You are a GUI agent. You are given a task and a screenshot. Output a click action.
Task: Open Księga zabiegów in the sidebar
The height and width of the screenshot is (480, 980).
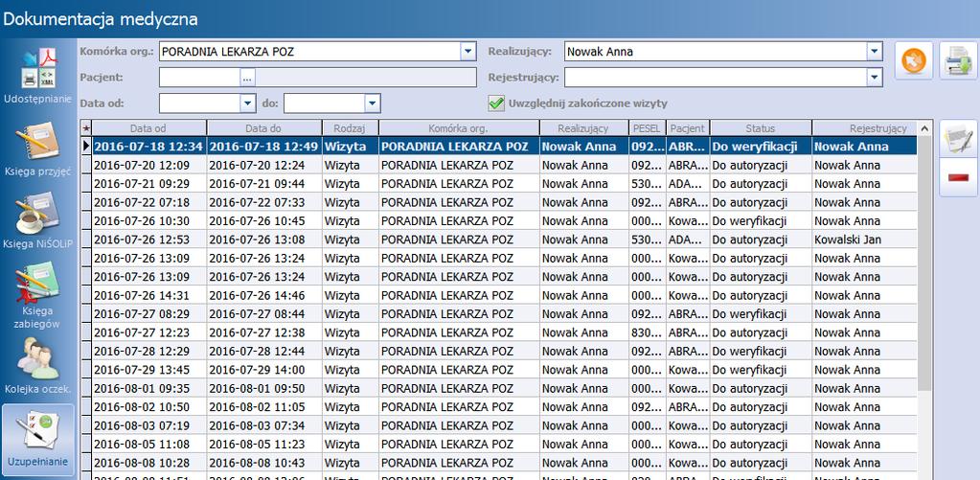(x=38, y=295)
